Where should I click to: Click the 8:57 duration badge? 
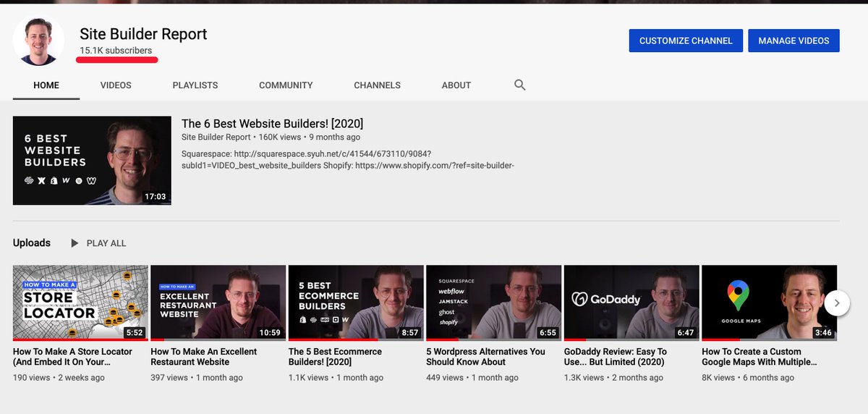(409, 333)
